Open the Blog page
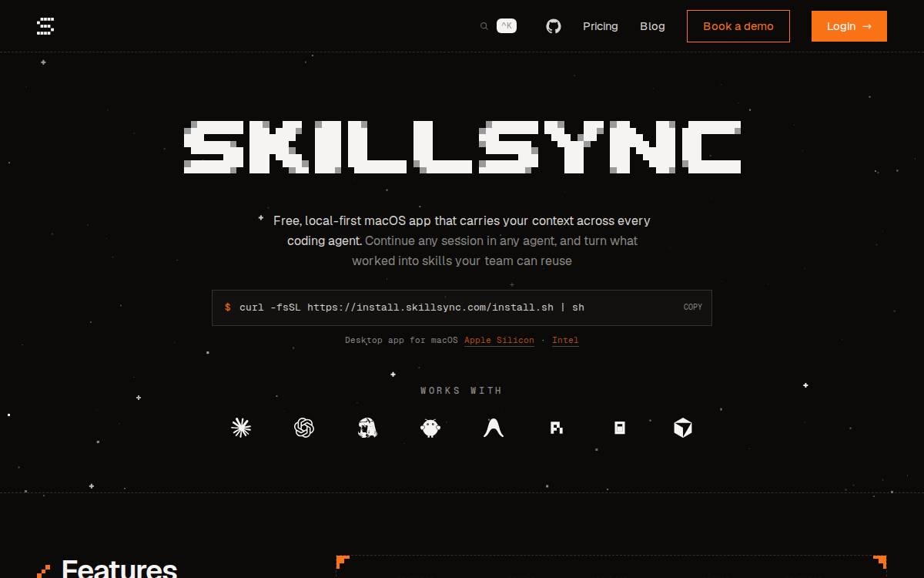Viewport: 924px width, 578px height. tap(652, 26)
